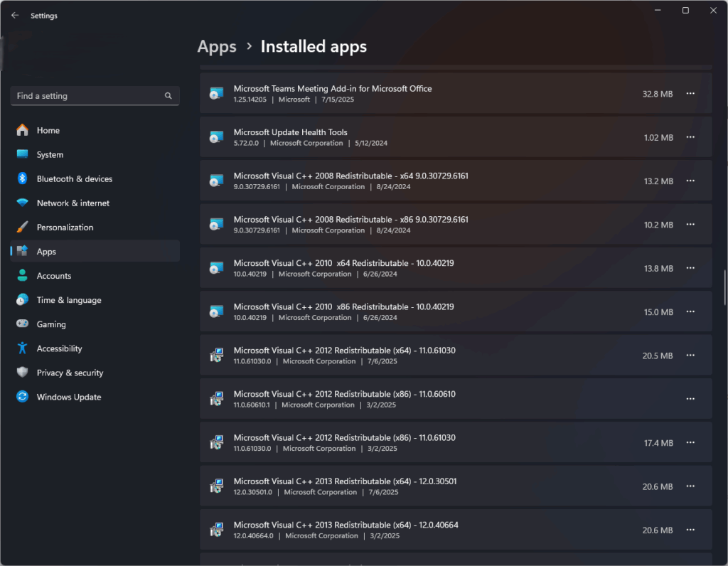Click the Apps breadcrumb link
728x566 pixels.
tap(217, 47)
